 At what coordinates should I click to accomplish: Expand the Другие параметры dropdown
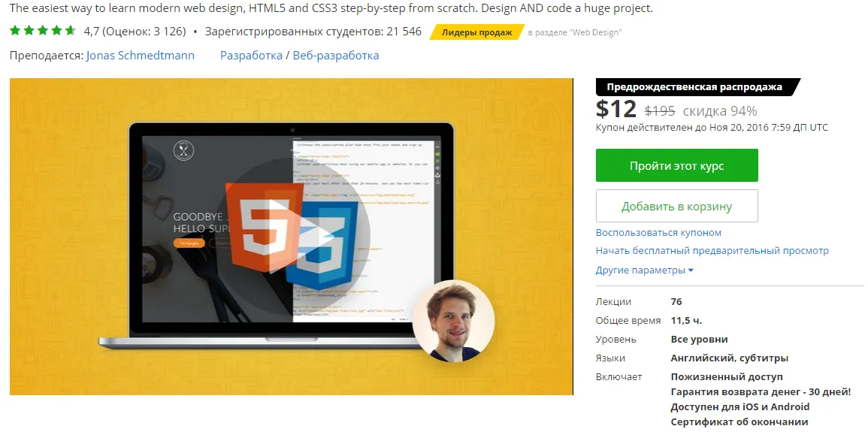pos(645,270)
